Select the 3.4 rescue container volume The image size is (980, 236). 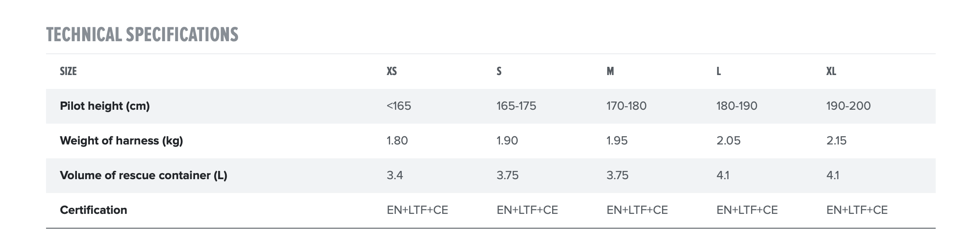pos(394,175)
